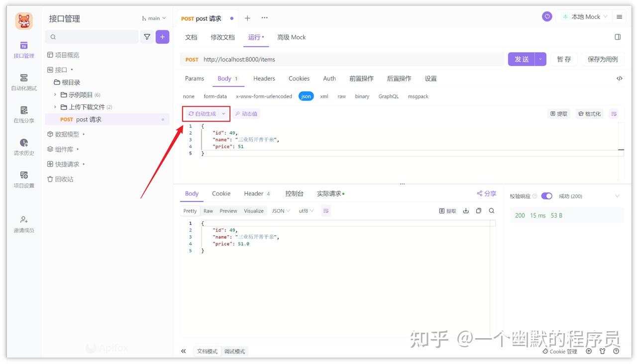Click the download response icon
This screenshot has width=637, height=364.
[x=466, y=210]
